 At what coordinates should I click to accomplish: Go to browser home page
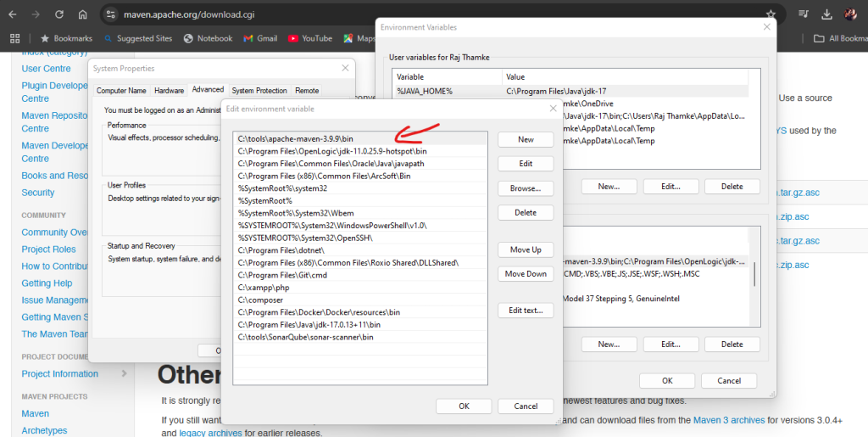point(82,14)
